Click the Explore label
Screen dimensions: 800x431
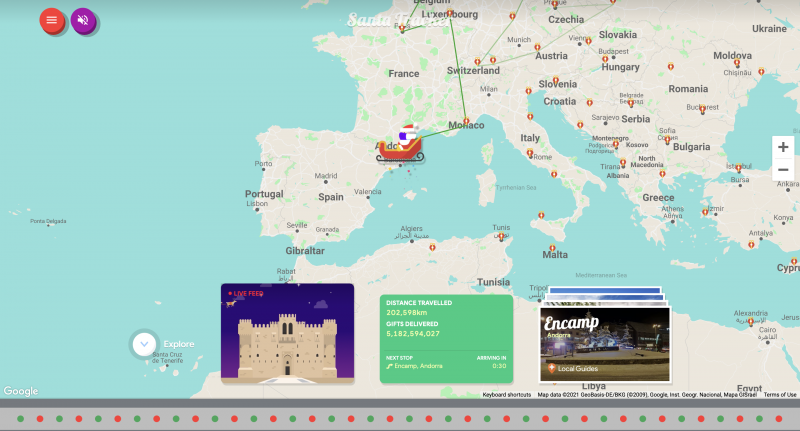tap(179, 344)
